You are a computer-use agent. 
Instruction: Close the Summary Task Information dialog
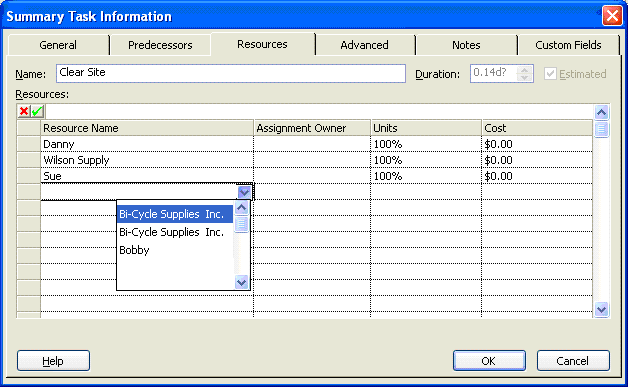point(612,16)
